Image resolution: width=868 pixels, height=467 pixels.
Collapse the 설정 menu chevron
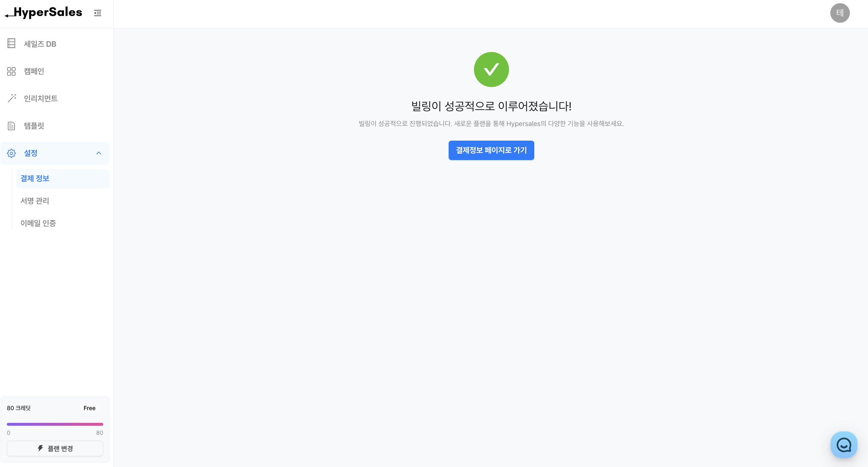(x=99, y=153)
